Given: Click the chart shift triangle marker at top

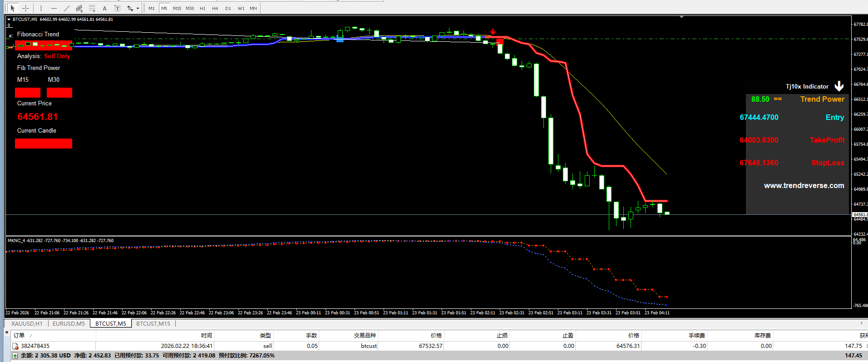Looking at the screenshot, I should [681, 17].
